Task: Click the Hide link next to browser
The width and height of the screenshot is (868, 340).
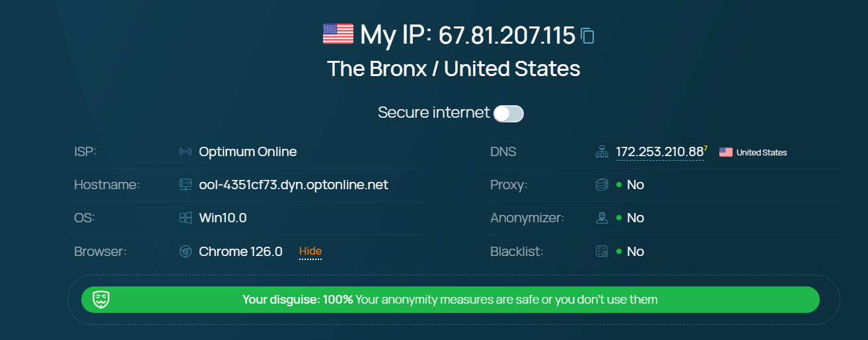Action: click(x=310, y=251)
